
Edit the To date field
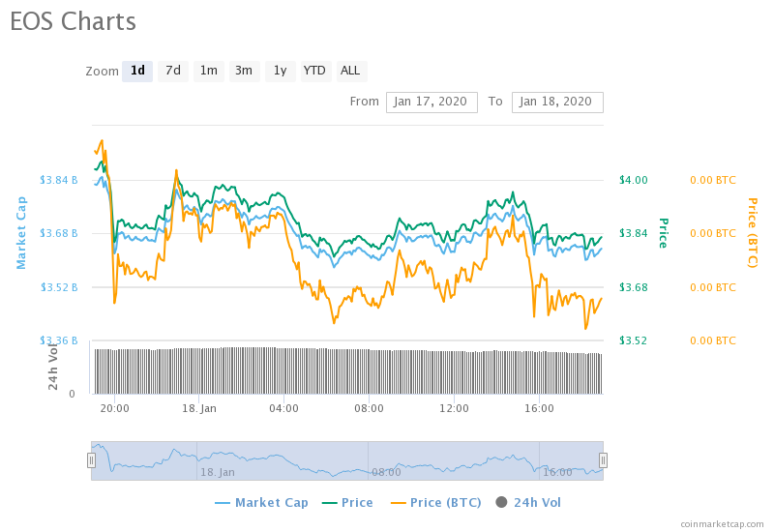click(x=557, y=103)
